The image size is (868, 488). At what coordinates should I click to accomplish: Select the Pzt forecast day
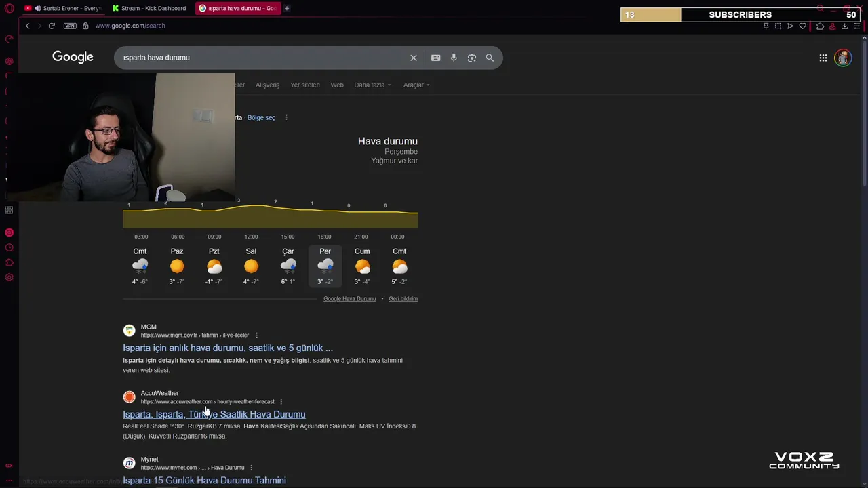tap(214, 266)
